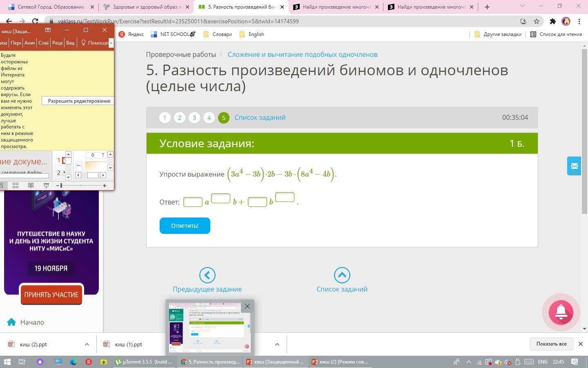Open the Вид tab in PowerPoint
Image resolution: width=588 pixels, height=368 pixels.
[70, 43]
